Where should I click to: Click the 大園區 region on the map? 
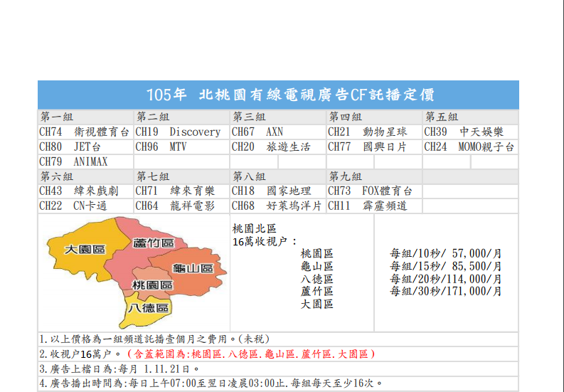85,249
